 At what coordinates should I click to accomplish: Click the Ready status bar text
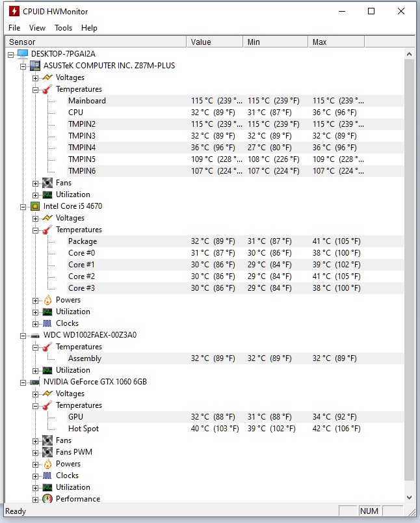tap(16, 511)
